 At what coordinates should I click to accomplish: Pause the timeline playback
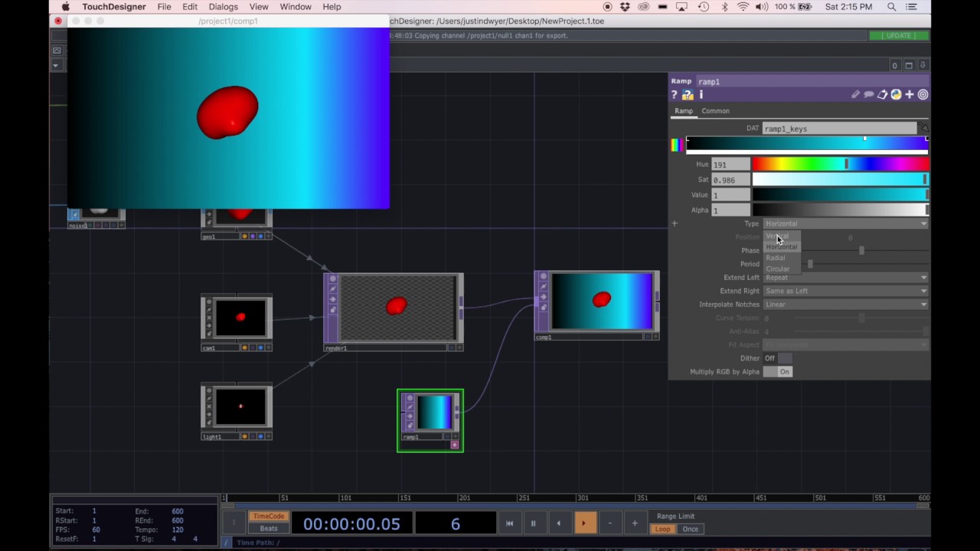coord(534,523)
